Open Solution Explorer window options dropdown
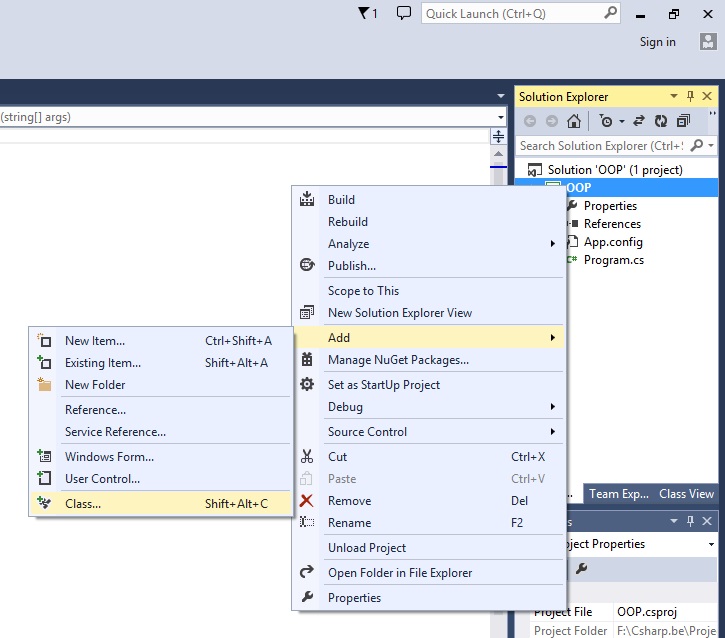This screenshot has width=725, height=638. 674,96
